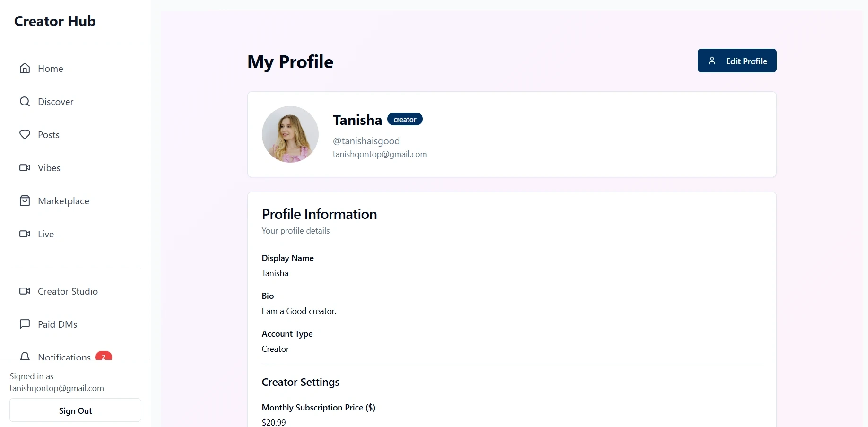Image resolution: width=868 pixels, height=427 pixels.
Task: Click the Sign Out button
Action: pos(75,410)
